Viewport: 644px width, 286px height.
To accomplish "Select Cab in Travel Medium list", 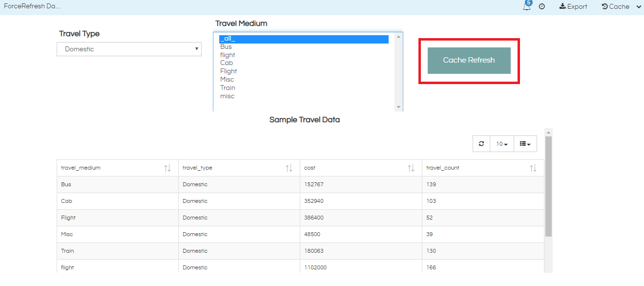I will point(304,63).
